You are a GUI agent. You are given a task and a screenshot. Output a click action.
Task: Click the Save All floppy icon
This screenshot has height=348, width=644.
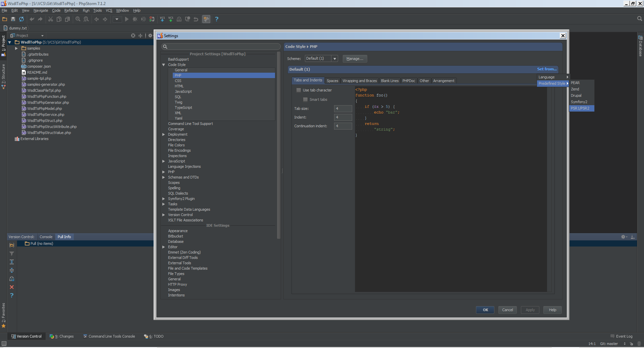[x=13, y=19]
